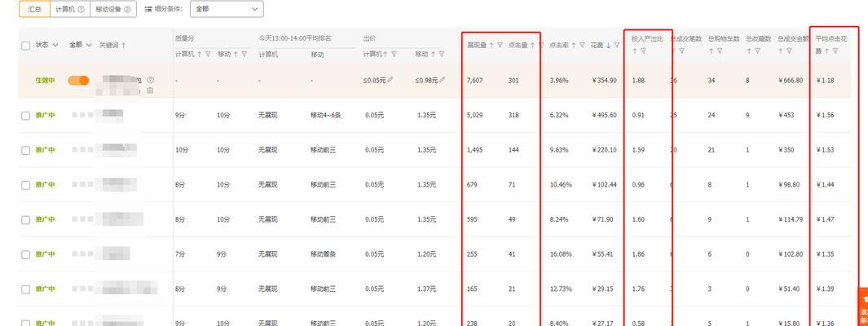
Task: Click the 0.91 ROI value
Action: [x=638, y=115]
